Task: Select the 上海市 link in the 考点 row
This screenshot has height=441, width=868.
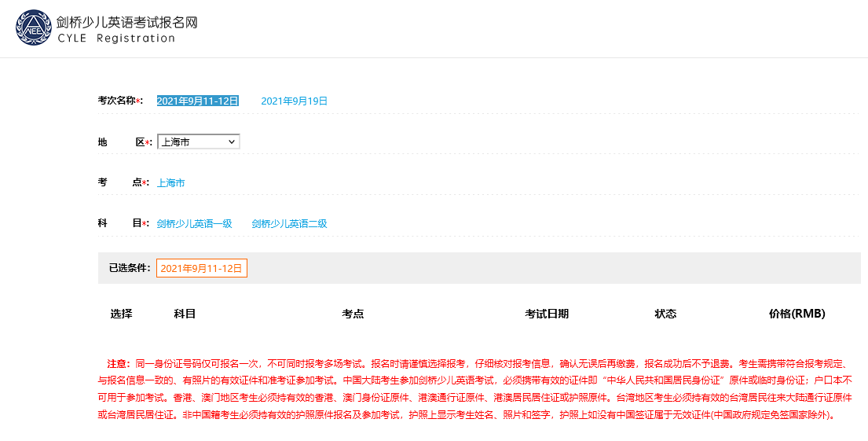Action: coord(170,182)
